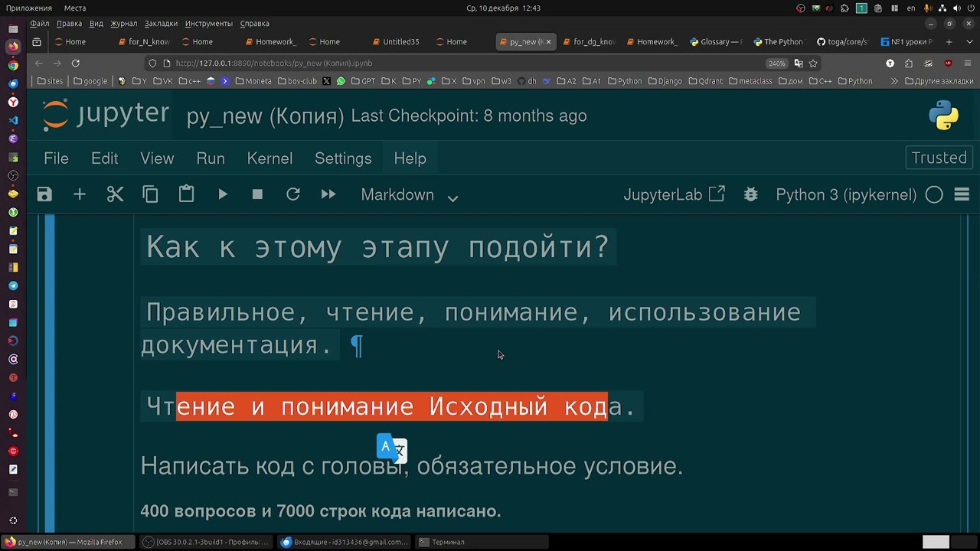Image resolution: width=980 pixels, height=551 pixels.
Task: Open the system power menu
Action: click(970, 8)
